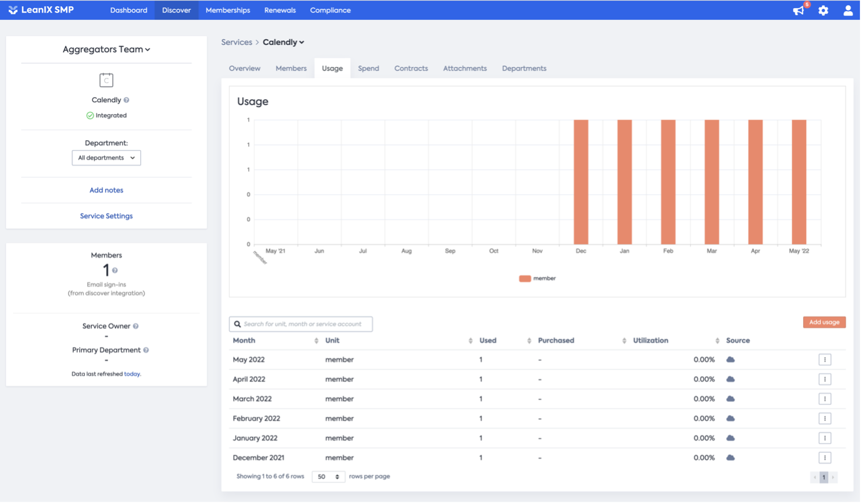Expand the Aggregators Team dropdown
This screenshot has height=504, width=863.
tap(107, 50)
